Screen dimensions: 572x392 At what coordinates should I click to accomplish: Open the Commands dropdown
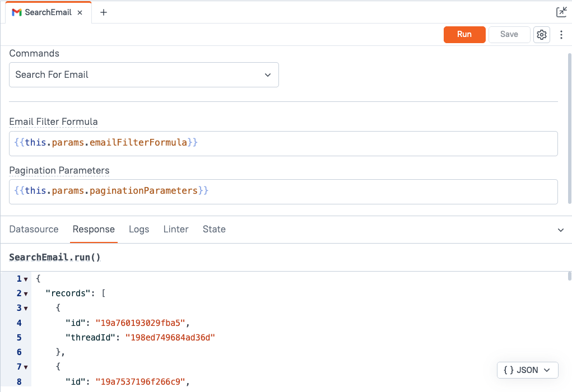(144, 75)
